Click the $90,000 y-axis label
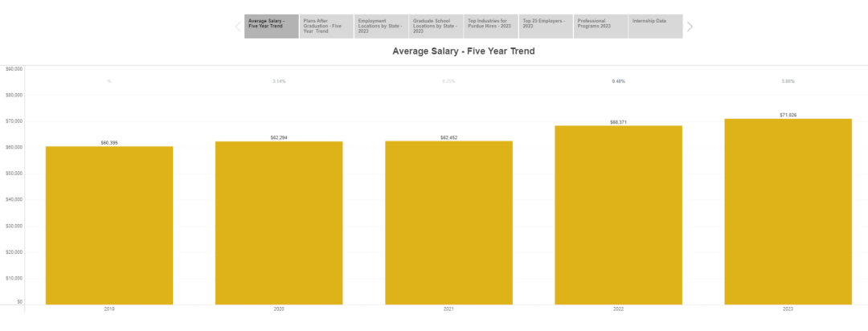 (x=14, y=68)
